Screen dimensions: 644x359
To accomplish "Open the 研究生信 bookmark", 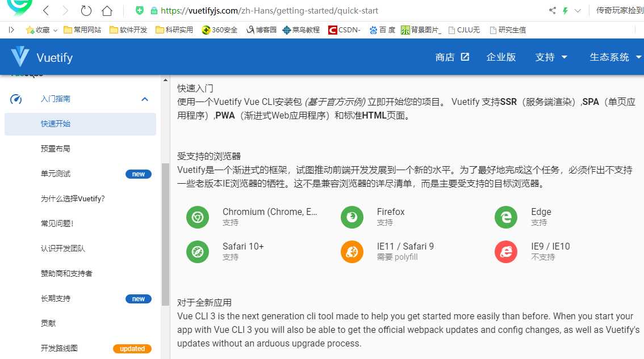I will (508, 30).
